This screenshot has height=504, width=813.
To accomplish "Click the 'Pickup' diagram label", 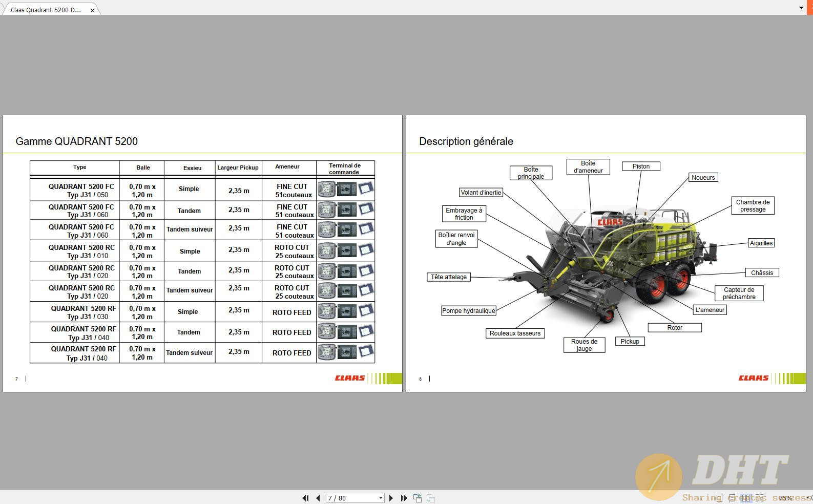I will tap(630, 342).
